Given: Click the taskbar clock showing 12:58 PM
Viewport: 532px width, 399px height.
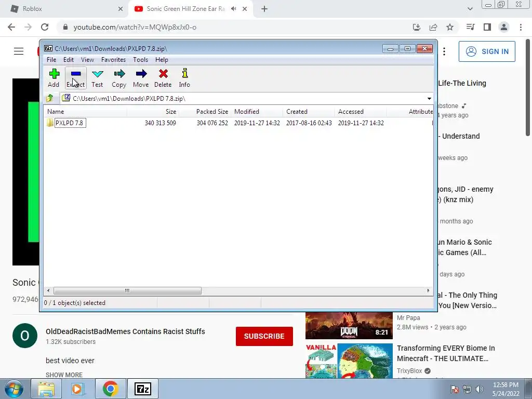Looking at the screenshot, I should tap(506, 389).
